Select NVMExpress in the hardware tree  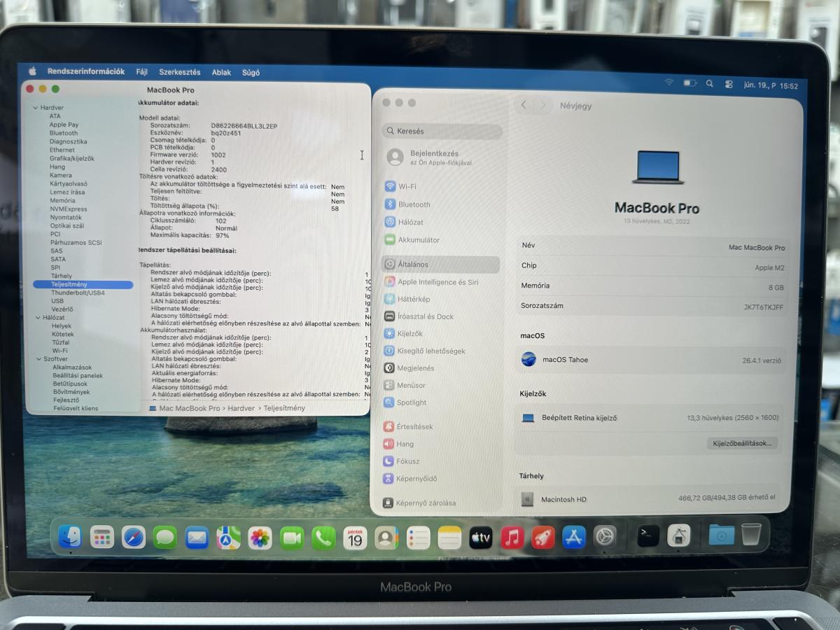tap(69, 209)
